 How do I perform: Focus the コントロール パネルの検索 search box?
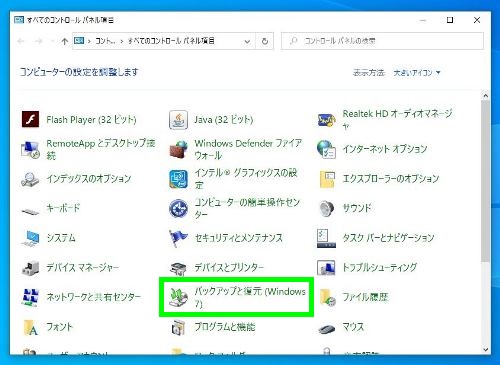(382, 41)
